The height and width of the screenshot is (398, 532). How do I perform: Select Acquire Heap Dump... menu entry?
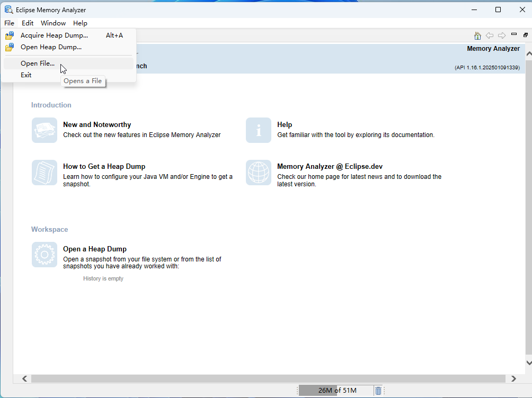[x=68, y=35]
